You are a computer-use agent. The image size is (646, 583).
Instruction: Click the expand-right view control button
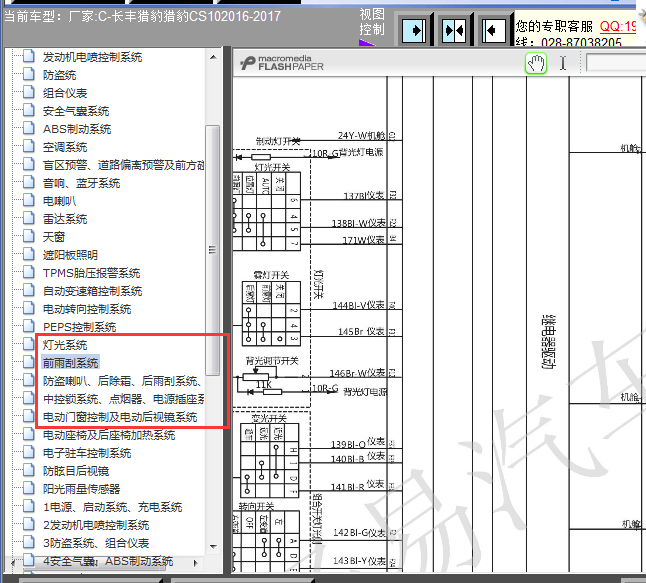413,30
